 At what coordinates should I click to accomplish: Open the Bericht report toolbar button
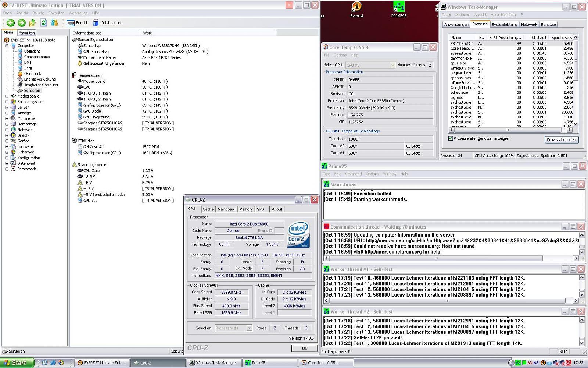[77, 23]
